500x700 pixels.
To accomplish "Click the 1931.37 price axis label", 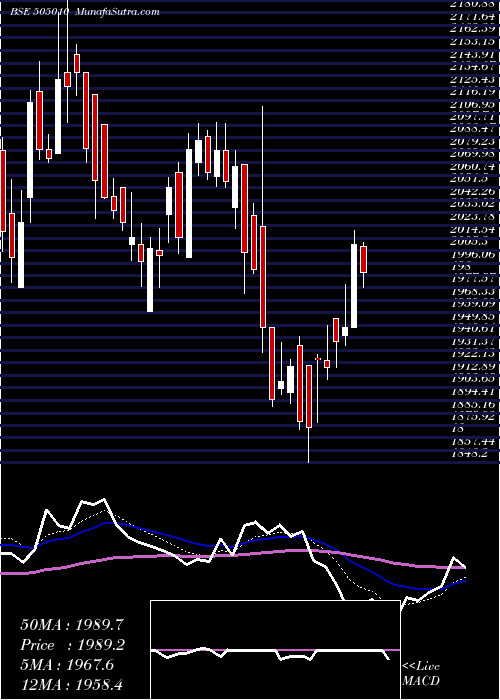I will 475,342.
